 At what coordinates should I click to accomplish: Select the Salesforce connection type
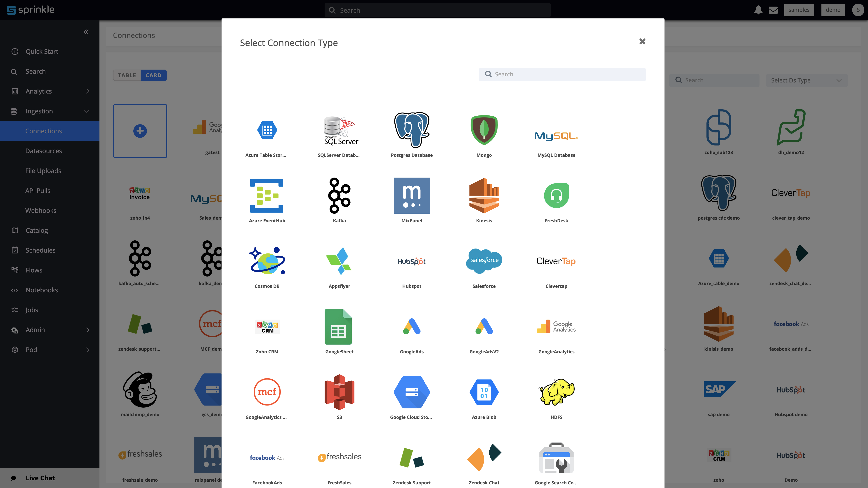484,266
